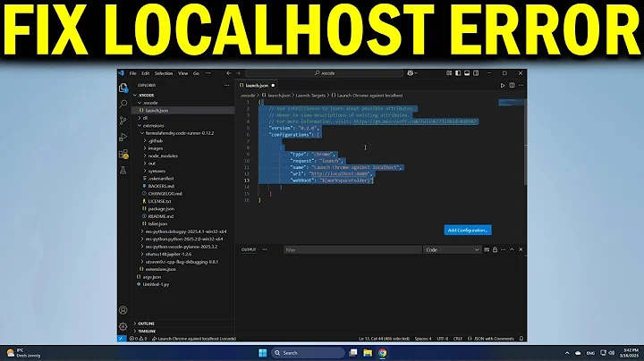Image resolution: width=644 pixels, height=361 pixels.
Task: Open the View menu
Action: [182, 73]
